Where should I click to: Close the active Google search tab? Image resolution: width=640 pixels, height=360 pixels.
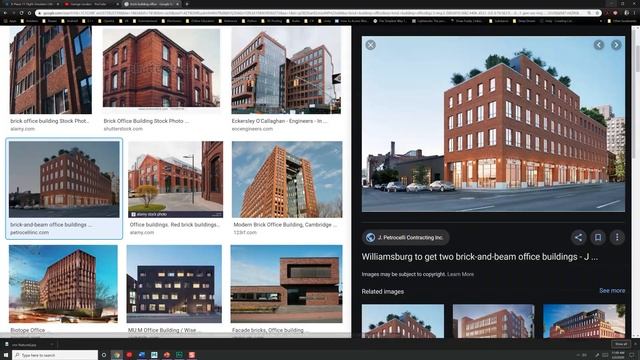178,4
